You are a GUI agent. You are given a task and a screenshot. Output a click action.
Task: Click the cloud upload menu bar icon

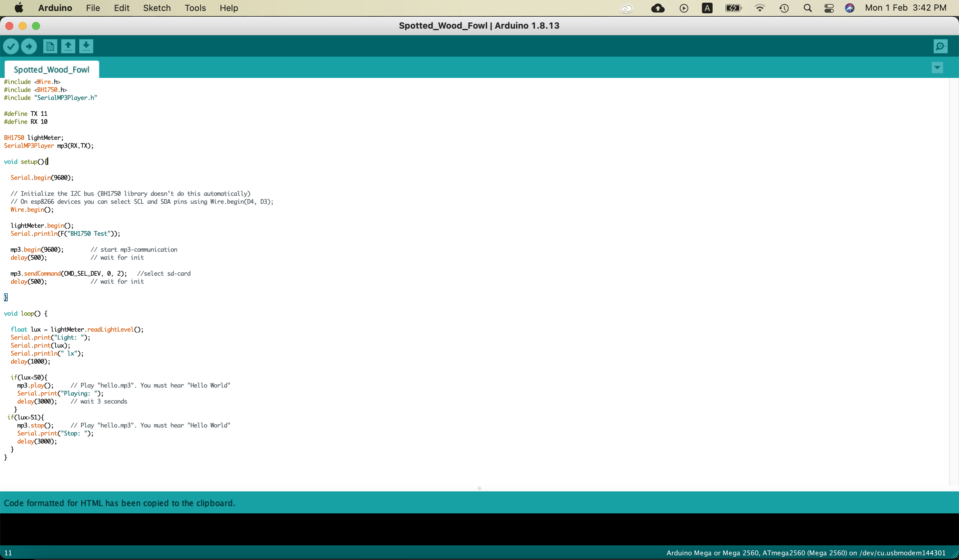[658, 8]
